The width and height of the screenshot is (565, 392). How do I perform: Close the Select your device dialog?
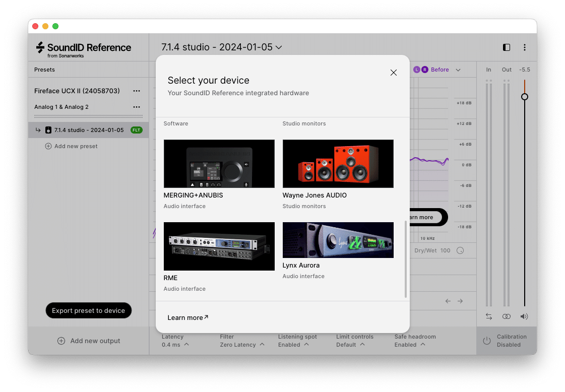[x=394, y=73]
